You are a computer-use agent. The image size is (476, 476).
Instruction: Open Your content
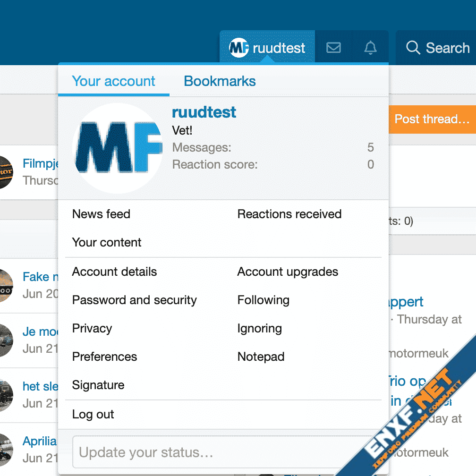107,242
